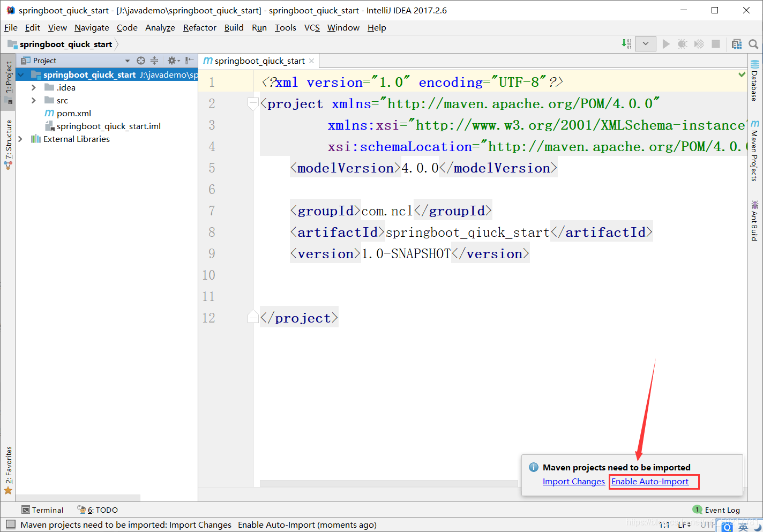Image resolution: width=763 pixels, height=532 pixels.
Task: Open Project Structure icon
Action: coord(737,44)
